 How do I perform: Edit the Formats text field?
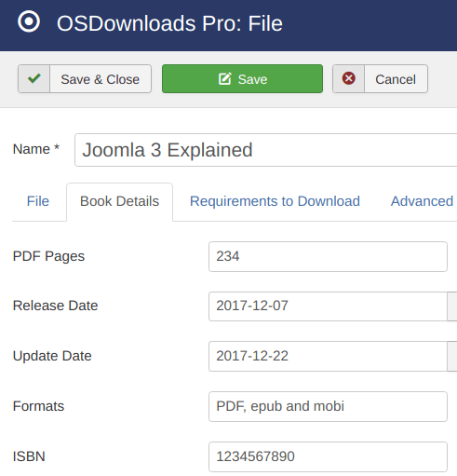point(328,406)
